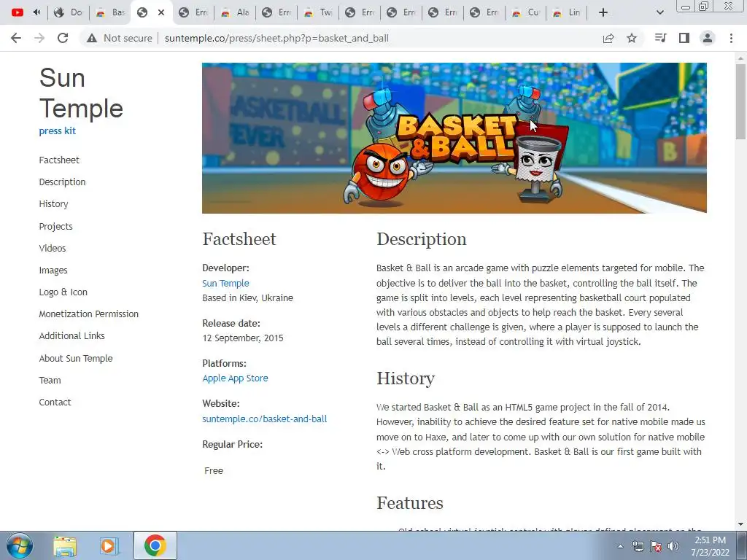Go to Projects in sidebar
747x560 pixels.
pyautogui.click(x=55, y=226)
